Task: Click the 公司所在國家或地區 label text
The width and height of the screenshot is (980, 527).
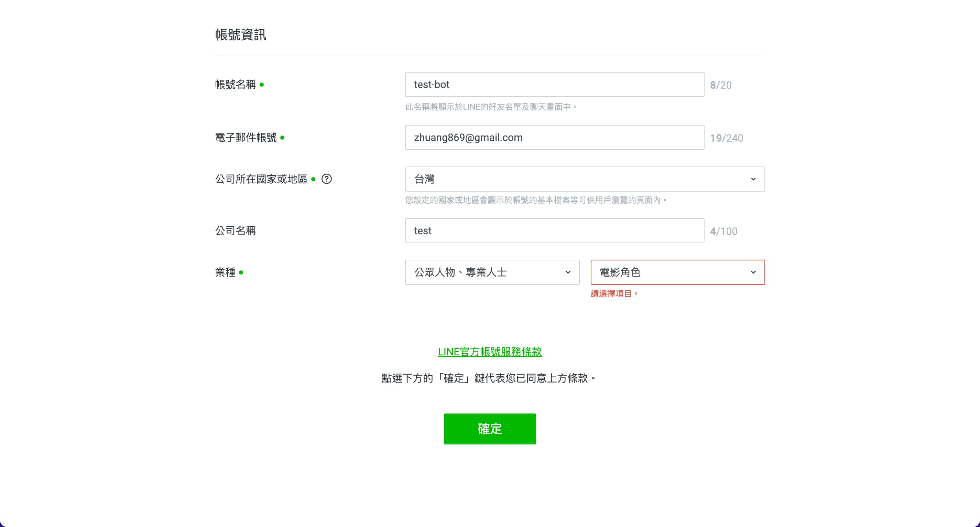Action: point(261,179)
